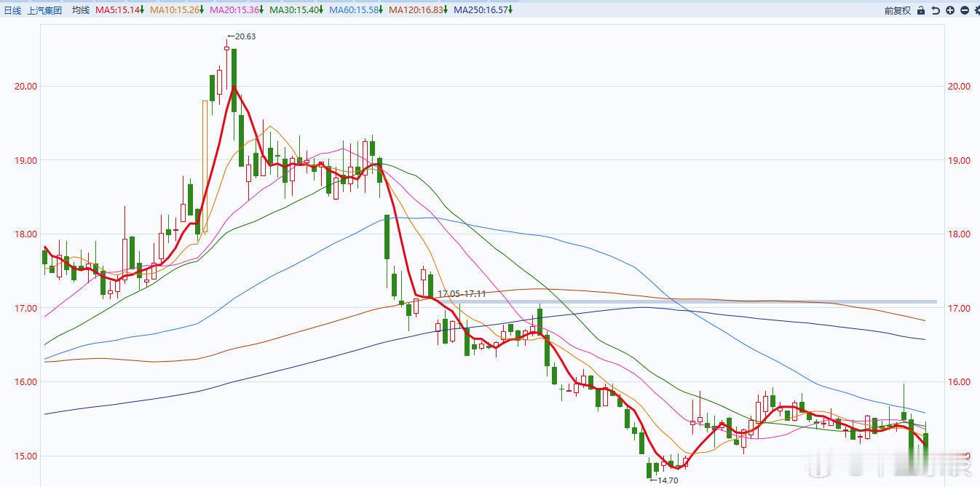The height and width of the screenshot is (487, 980).
Task: Click the 17.00 label on left price axis
Action: coord(25,308)
